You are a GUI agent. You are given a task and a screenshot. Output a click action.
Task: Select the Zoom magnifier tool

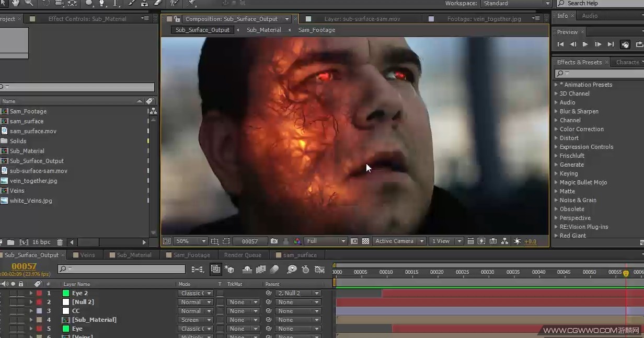[30, 3]
